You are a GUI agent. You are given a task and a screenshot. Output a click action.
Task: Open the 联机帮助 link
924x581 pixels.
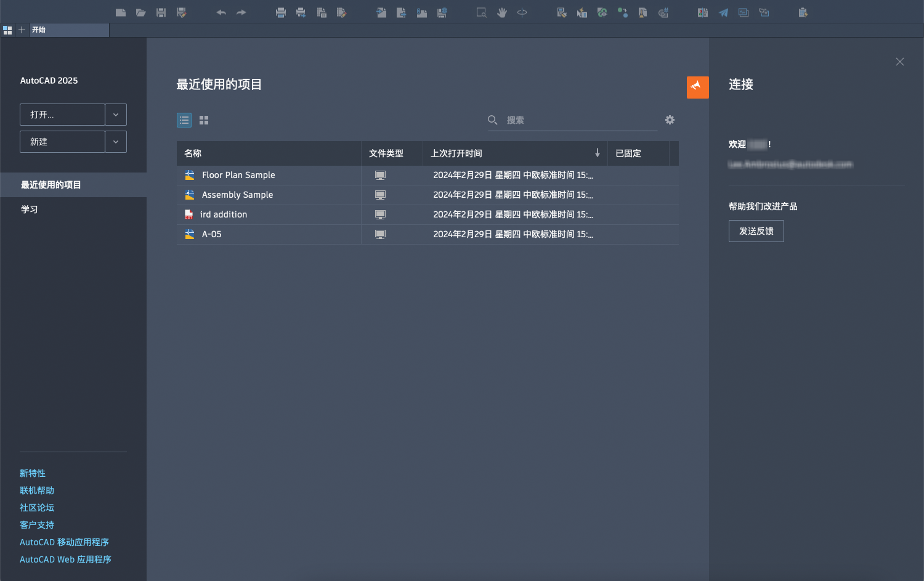click(37, 490)
